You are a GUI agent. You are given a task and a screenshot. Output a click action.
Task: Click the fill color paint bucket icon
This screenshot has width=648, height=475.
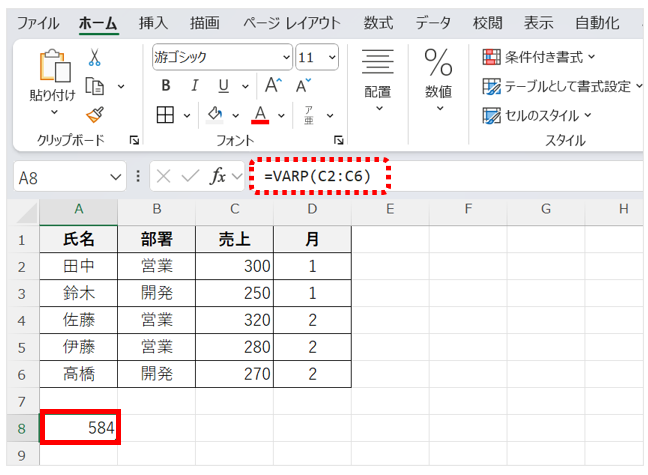(215, 114)
